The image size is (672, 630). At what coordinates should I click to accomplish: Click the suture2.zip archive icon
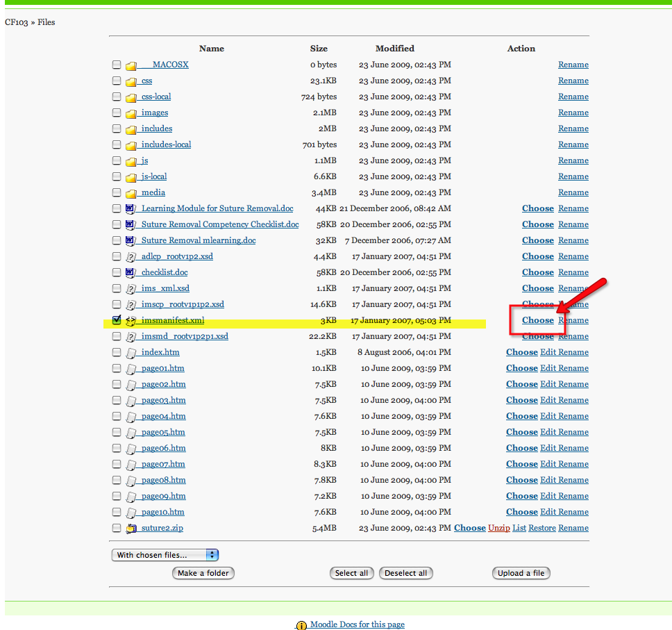(x=131, y=529)
